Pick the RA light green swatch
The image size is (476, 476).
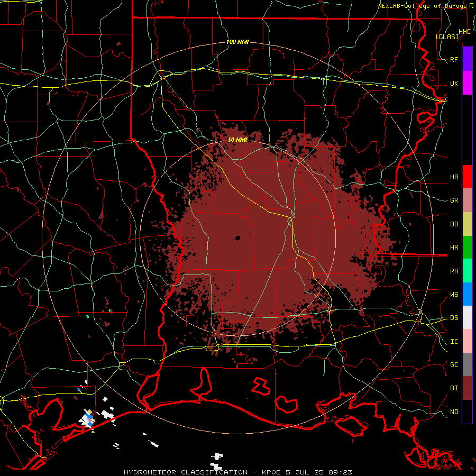(x=467, y=271)
